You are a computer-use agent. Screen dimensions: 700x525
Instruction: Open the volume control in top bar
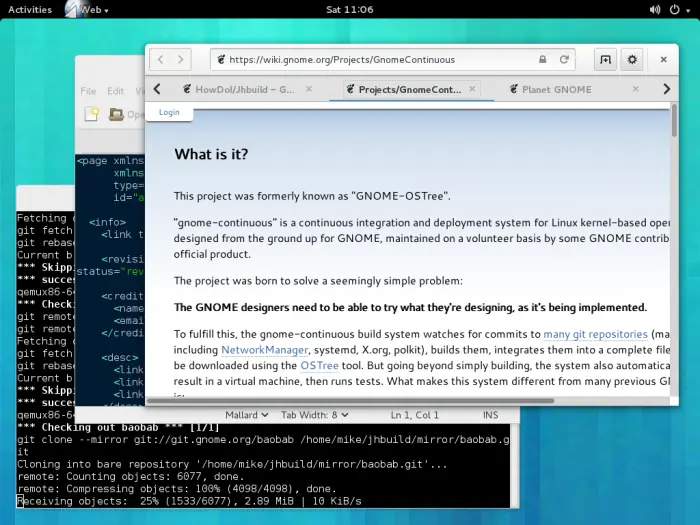654,9
